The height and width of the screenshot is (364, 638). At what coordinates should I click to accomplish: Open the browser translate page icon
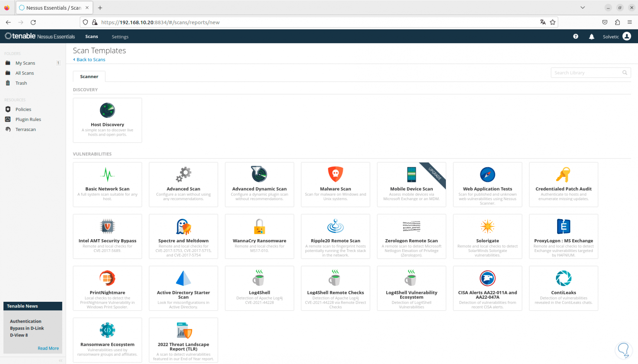coord(543,22)
